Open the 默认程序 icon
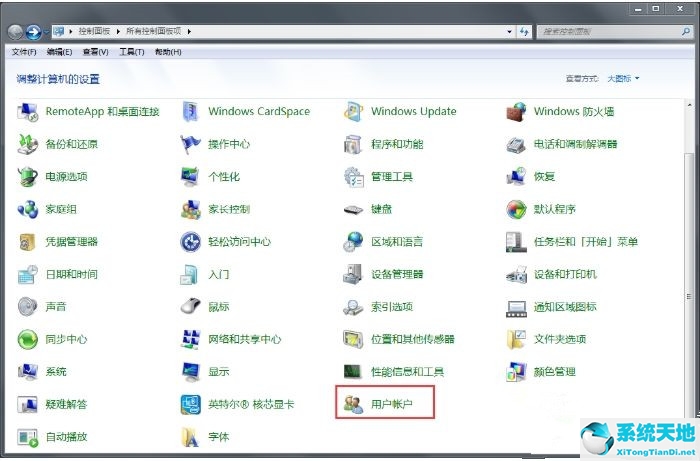The width and height of the screenshot is (700, 461). [x=516, y=209]
